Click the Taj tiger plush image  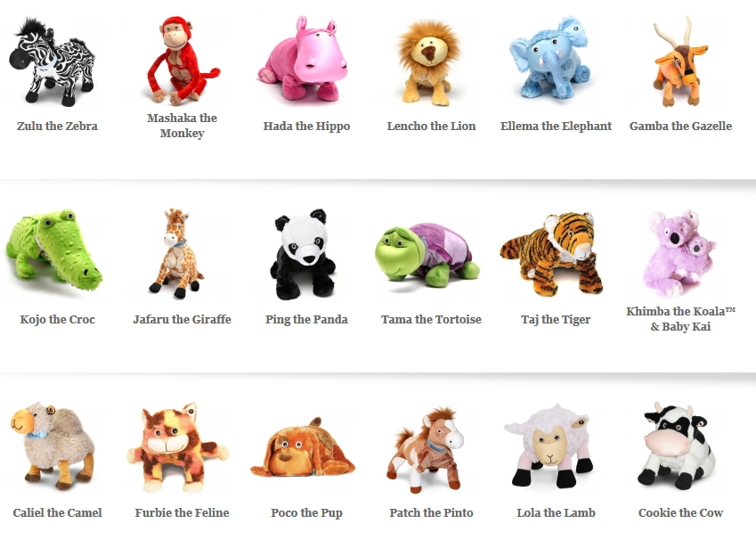pos(552,253)
